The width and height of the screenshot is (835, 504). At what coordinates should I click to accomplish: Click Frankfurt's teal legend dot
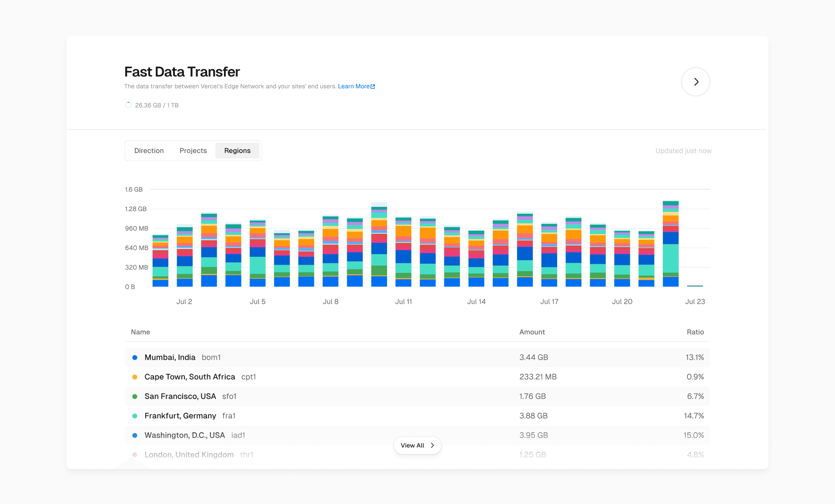coord(135,416)
